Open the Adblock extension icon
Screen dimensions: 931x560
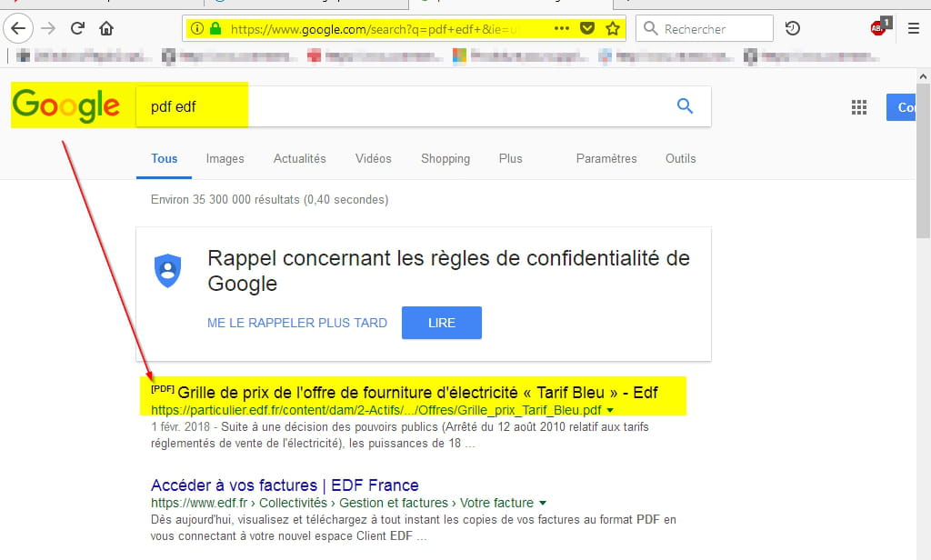click(x=879, y=26)
